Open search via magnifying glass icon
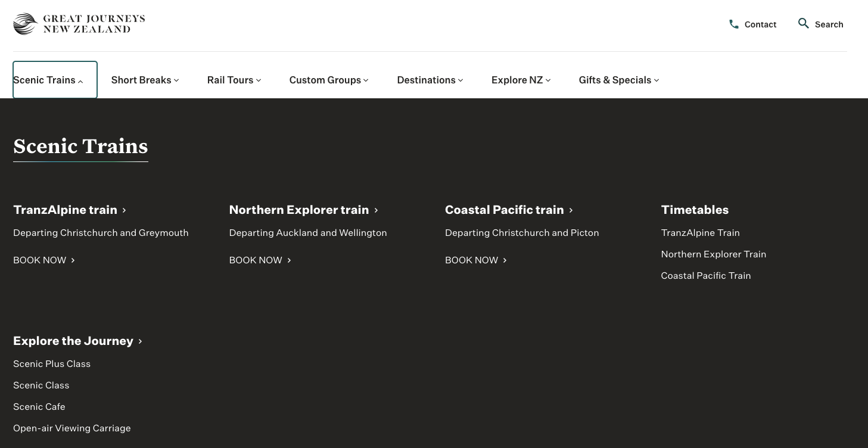This screenshot has width=868, height=448. click(x=804, y=24)
